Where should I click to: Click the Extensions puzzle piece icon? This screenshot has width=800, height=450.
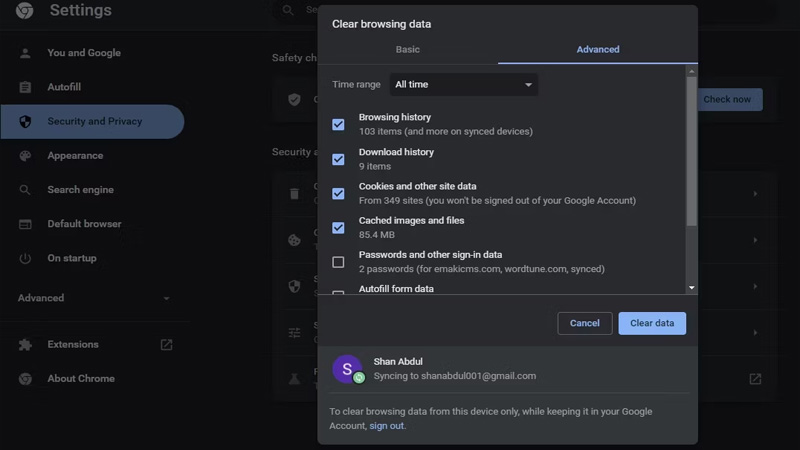26,345
